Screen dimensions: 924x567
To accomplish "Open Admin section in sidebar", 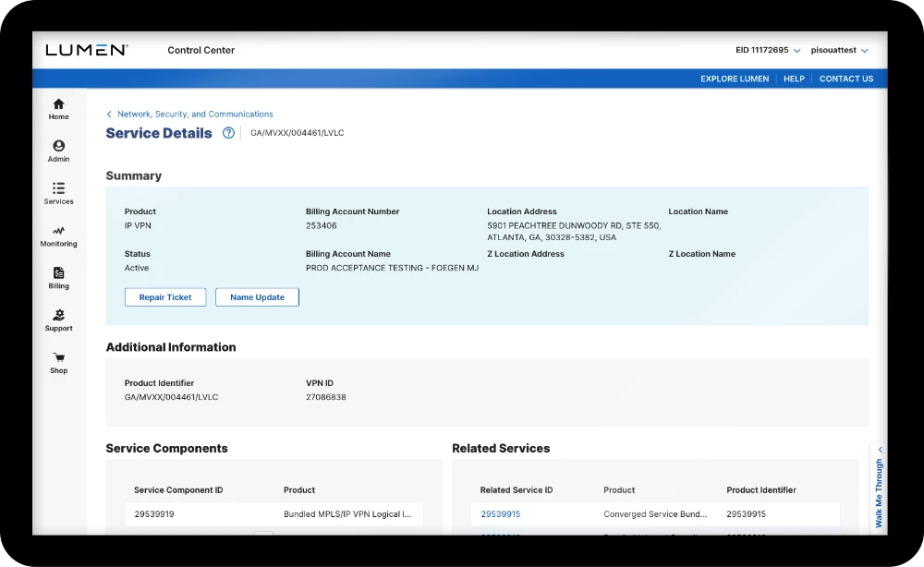I will point(58,151).
